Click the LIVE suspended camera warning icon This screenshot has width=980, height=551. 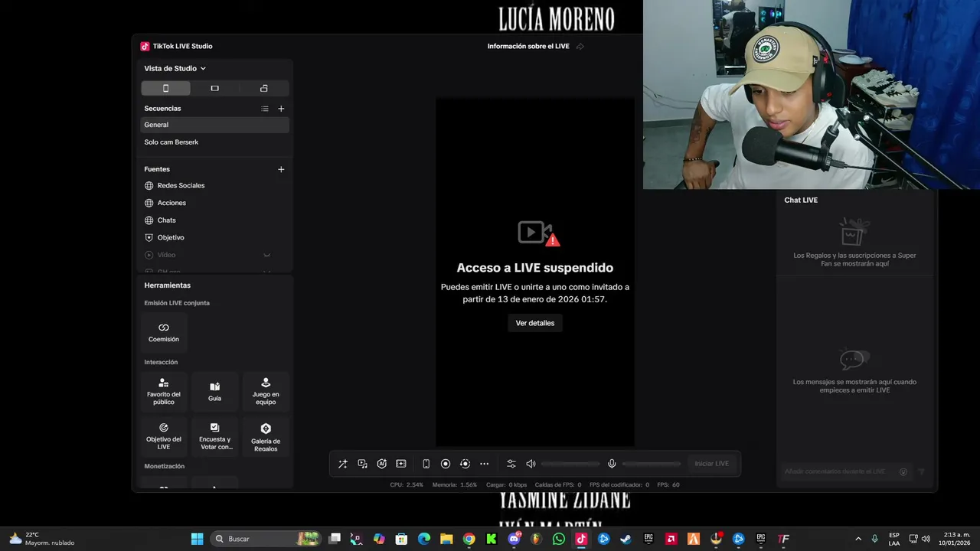coord(538,233)
